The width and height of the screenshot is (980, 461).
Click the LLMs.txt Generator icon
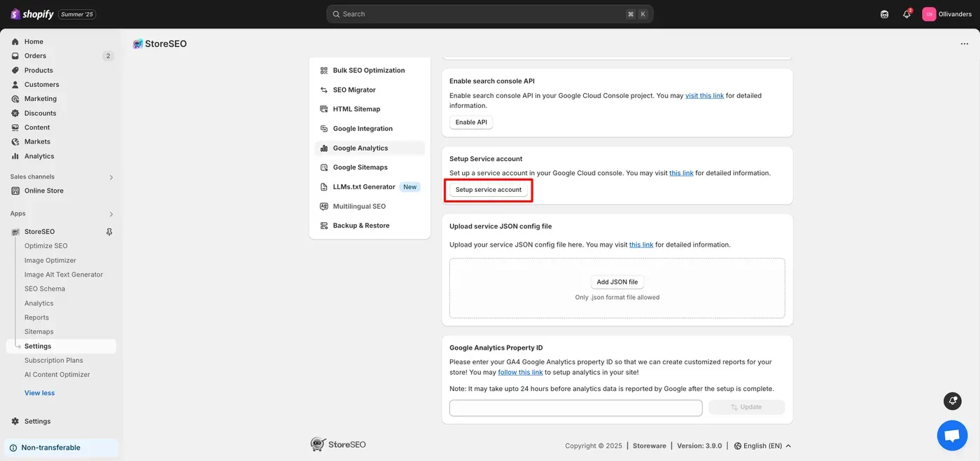point(324,187)
